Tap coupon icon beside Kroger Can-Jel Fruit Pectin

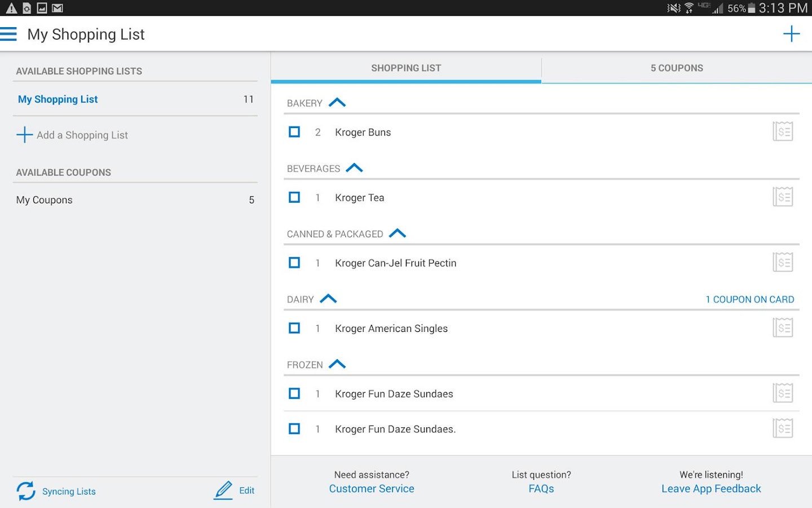pos(783,263)
